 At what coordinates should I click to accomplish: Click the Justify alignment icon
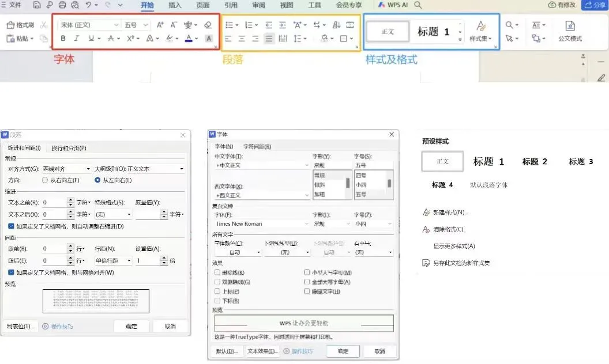(269, 39)
